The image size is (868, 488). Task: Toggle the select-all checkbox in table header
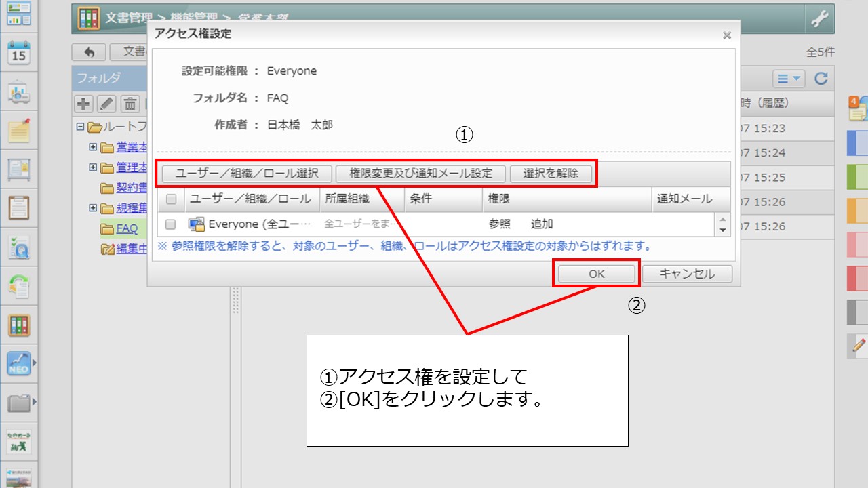tap(171, 199)
